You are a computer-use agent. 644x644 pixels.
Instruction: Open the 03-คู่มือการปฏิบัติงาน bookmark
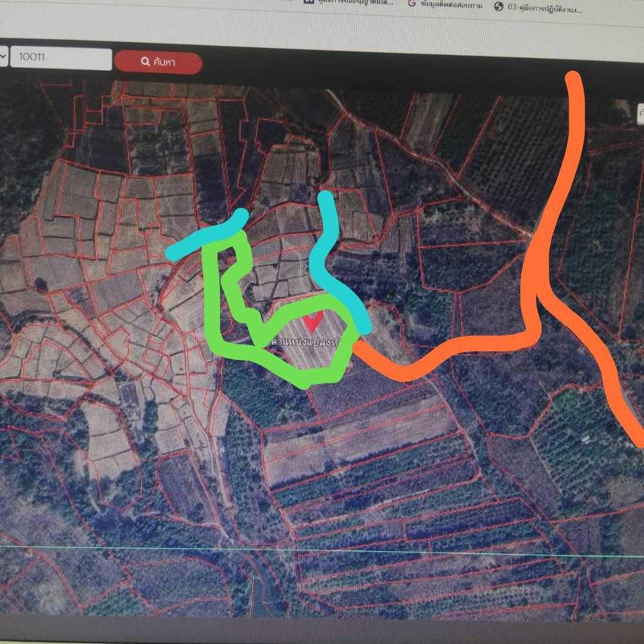click(x=540, y=8)
